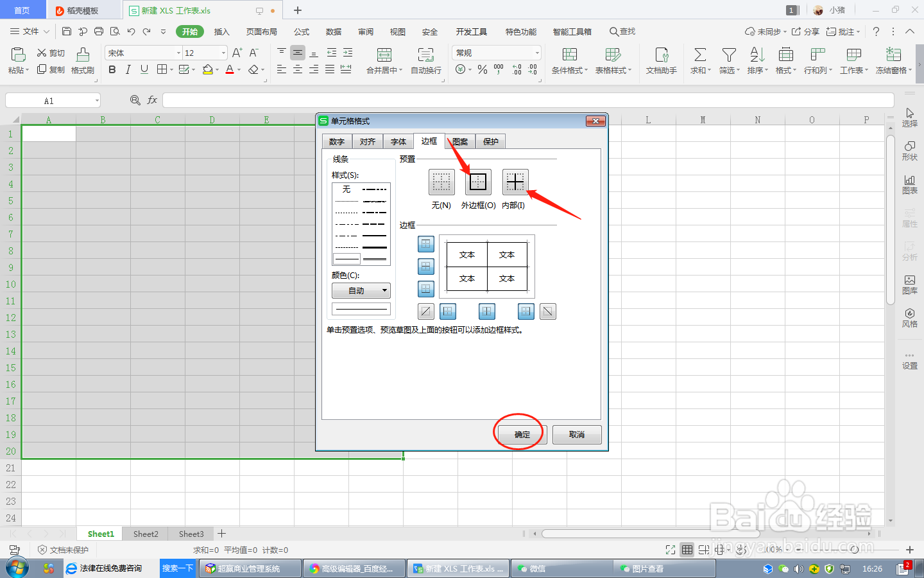Screen dimensions: 924x578
Task: Switch to the 字体 tab in dialog
Action: coord(398,141)
